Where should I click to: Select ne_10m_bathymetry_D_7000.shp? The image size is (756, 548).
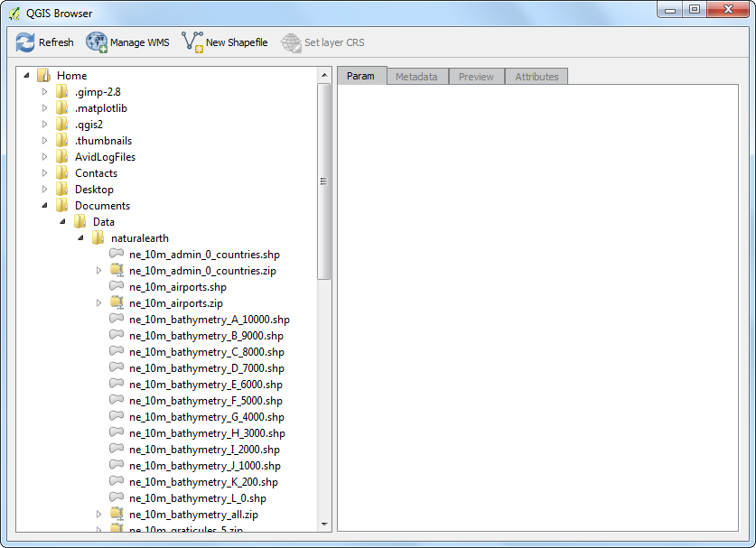[x=207, y=368]
